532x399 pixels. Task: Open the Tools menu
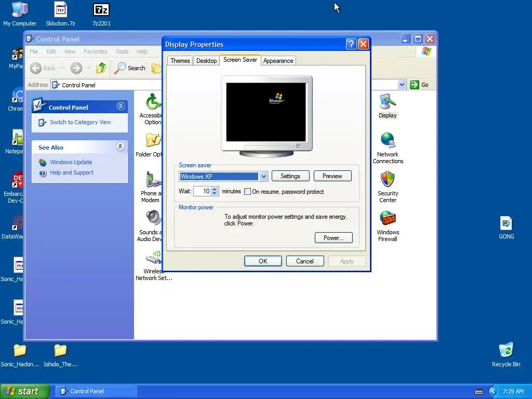[122, 51]
